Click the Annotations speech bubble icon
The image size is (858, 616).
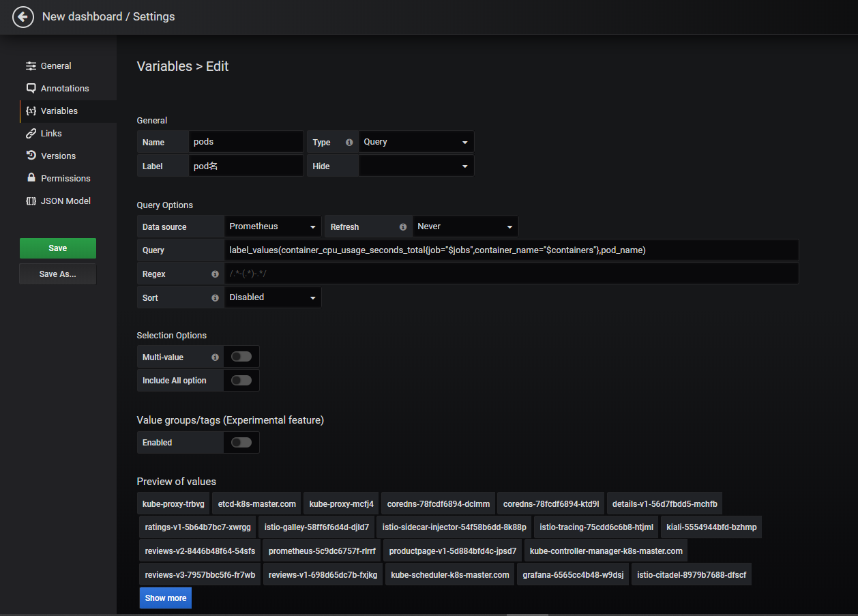click(x=31, y=89)
